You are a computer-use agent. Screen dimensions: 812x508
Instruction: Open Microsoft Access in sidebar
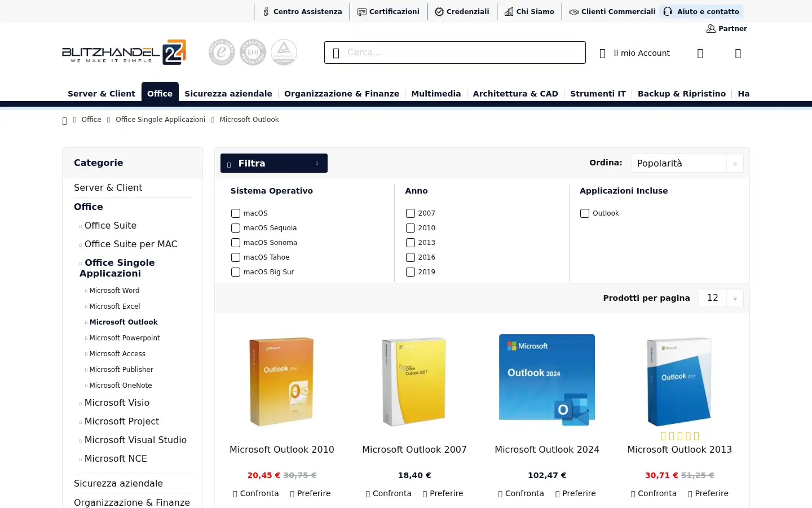point(117,354)
